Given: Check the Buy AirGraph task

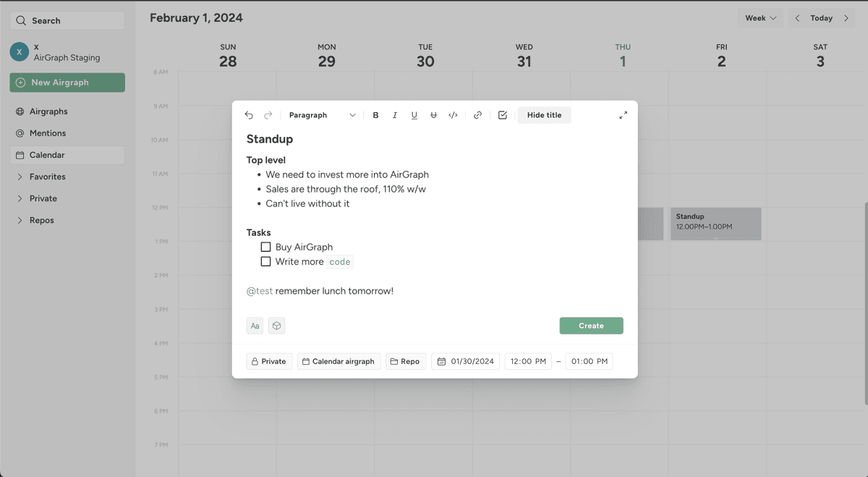Looking at the screenshot, I should pos(265,247).
